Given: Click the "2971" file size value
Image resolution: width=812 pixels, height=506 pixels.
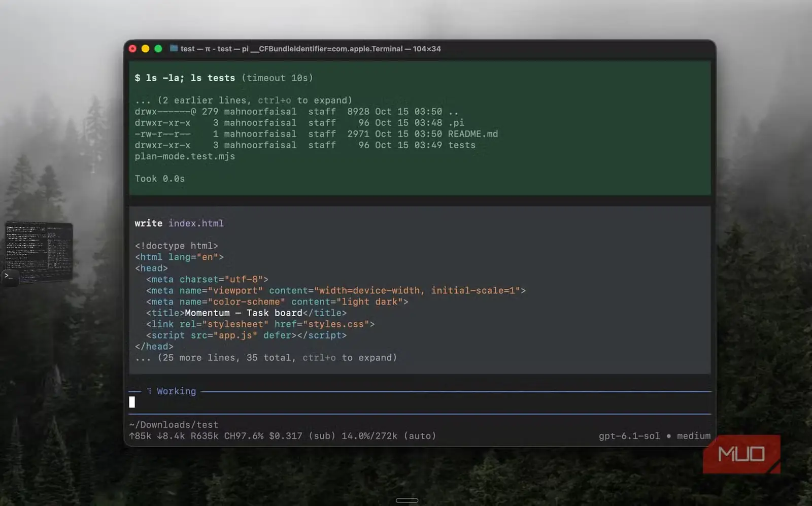Looking at the screenshot, I should point(358,134).
